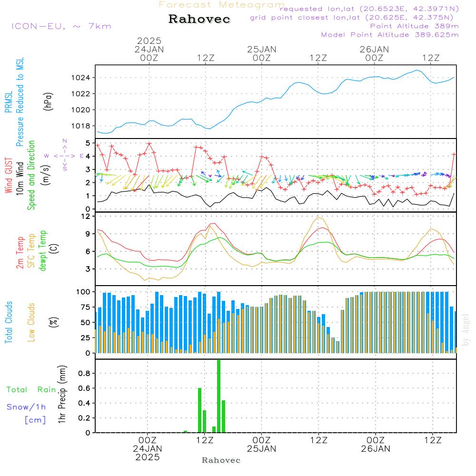Click the 1024 pressure axis value
Screen dimensions: 476x476
tap(81, 78)
